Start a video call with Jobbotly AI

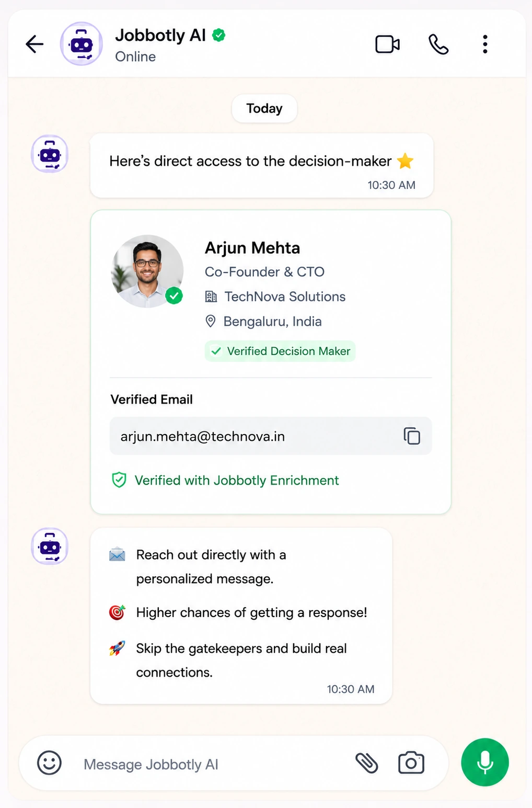(387, 44)
